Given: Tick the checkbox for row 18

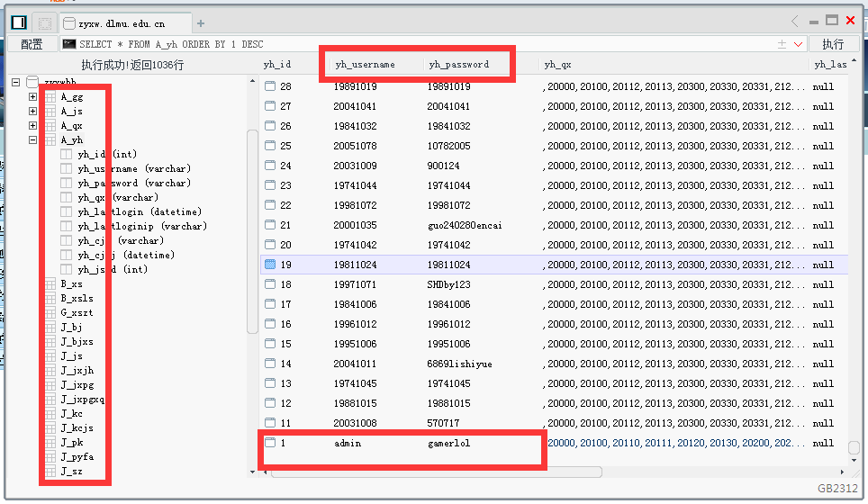Looking at the screenshot, I should 270,283.
